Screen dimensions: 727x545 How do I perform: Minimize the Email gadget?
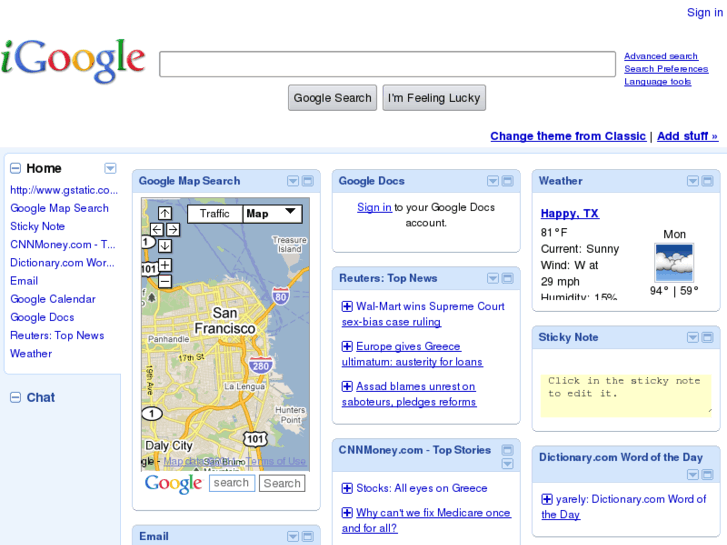(308, 537)
